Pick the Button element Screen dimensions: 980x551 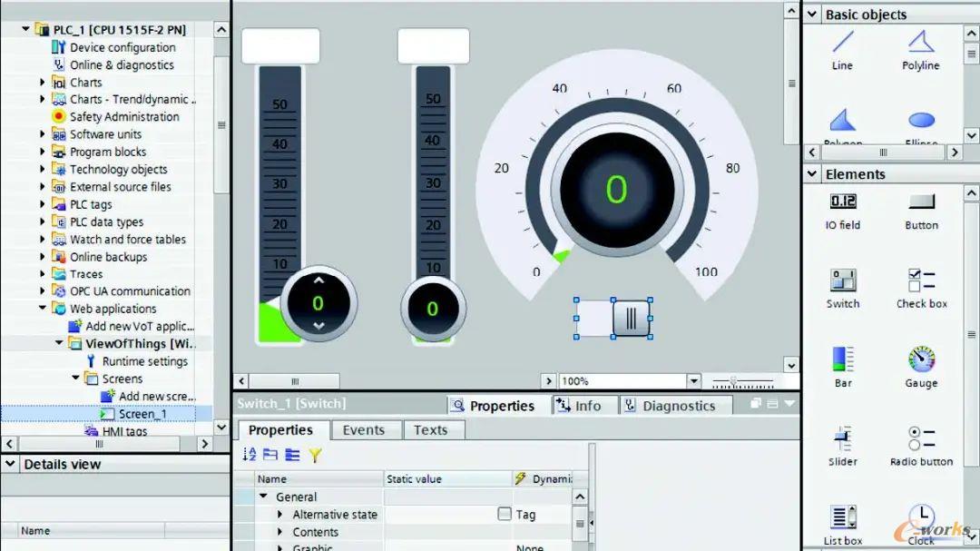921,212
